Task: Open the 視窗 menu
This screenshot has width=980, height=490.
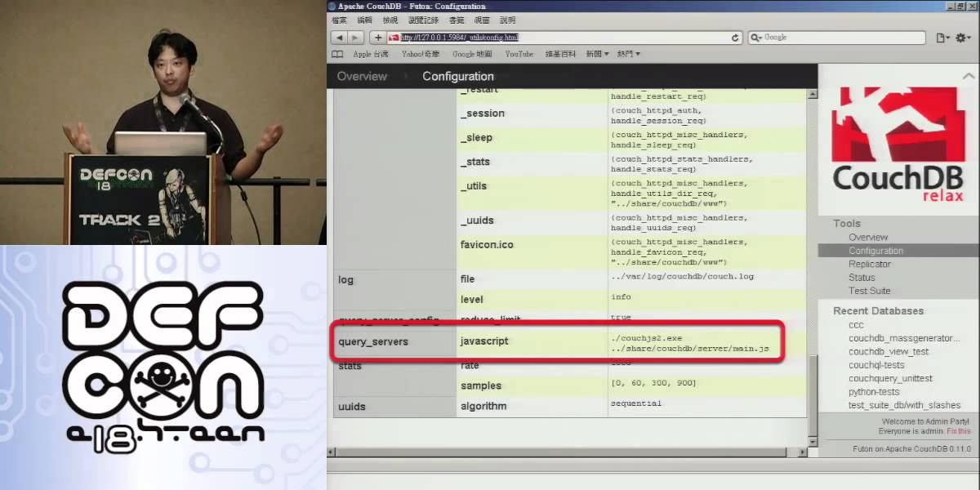Action: pyautogui.click(x=482, y=20)
